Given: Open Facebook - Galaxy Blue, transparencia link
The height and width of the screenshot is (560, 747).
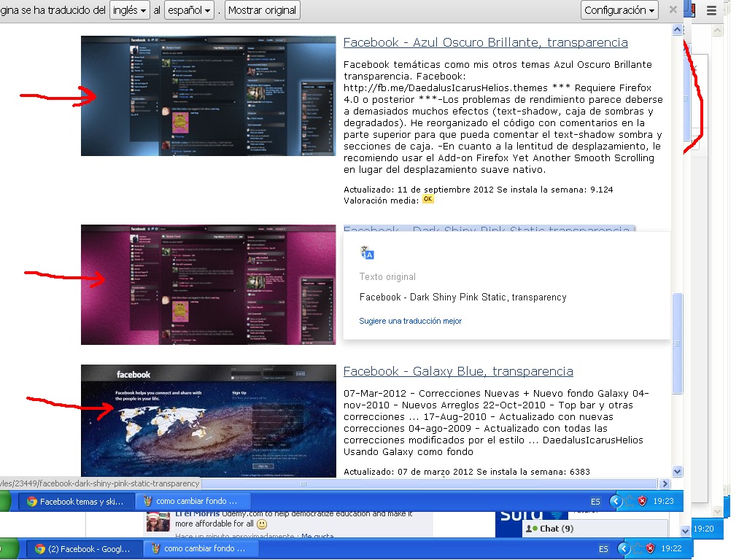Looking at the screenshot, I should click(458, 371).
